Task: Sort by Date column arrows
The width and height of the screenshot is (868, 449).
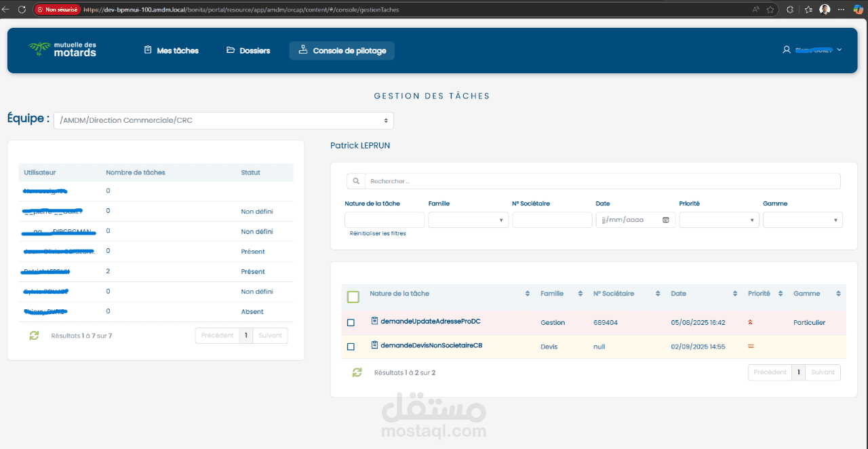Action: pyautogui.click(x=735, y=294)
